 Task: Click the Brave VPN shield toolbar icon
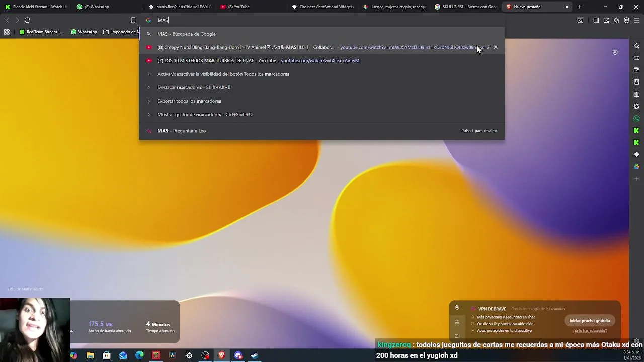coord(626,20)
